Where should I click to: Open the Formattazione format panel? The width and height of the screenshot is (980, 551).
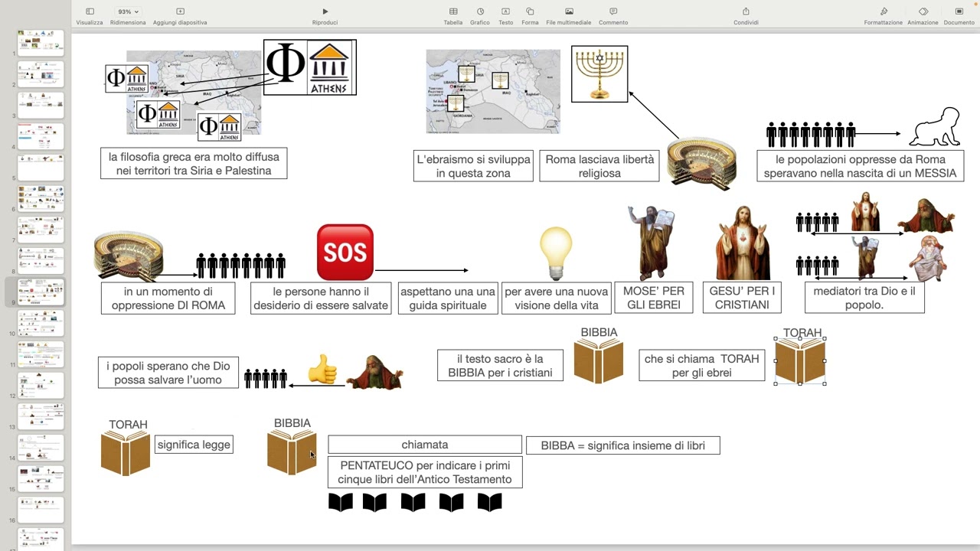pyautogui.click(x=884, y=11)
